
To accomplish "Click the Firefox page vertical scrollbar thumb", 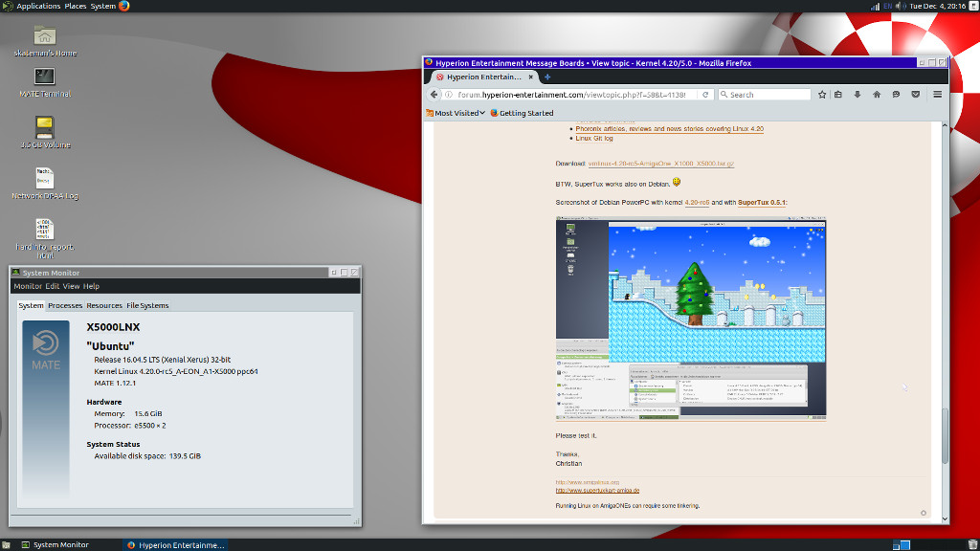I will tap(945, 436).
